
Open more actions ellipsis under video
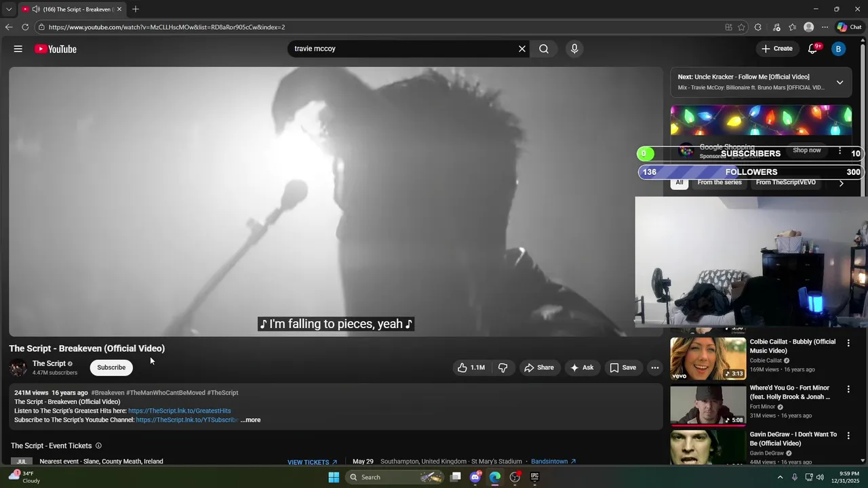click(655, 367)
